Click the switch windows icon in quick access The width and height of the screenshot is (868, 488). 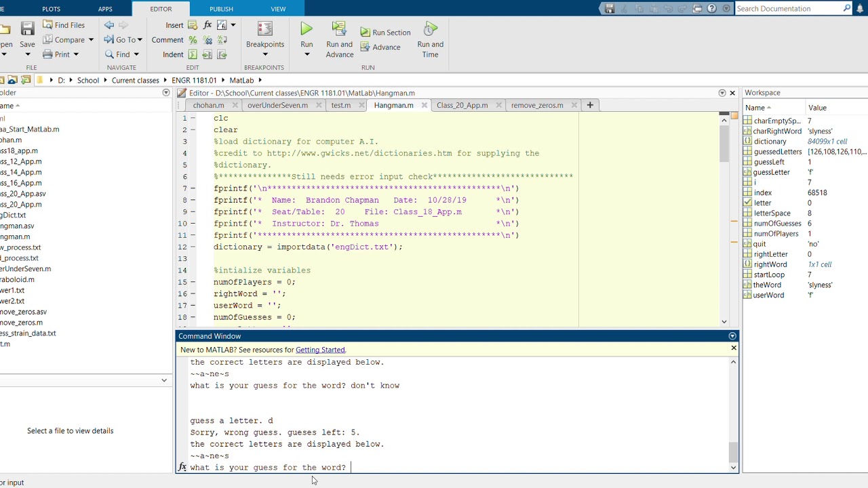pyautogui.click(x=698, y=9)
